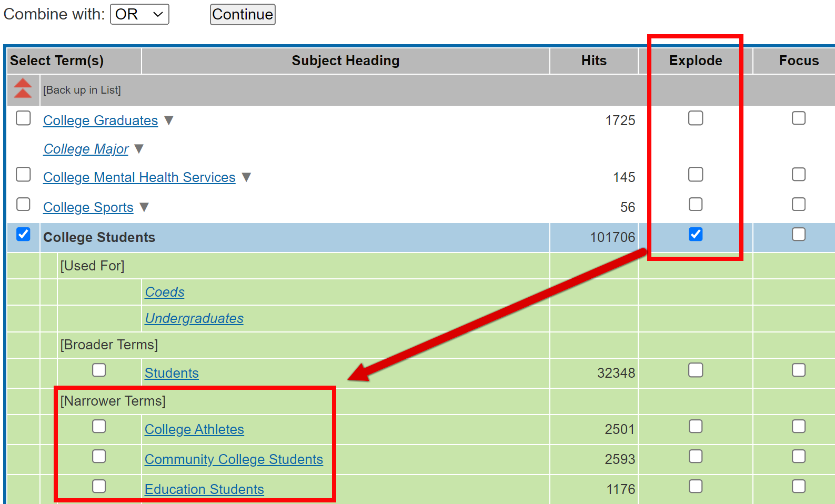
Task: Open the Coeds used-for link
Action: [165, 292]
